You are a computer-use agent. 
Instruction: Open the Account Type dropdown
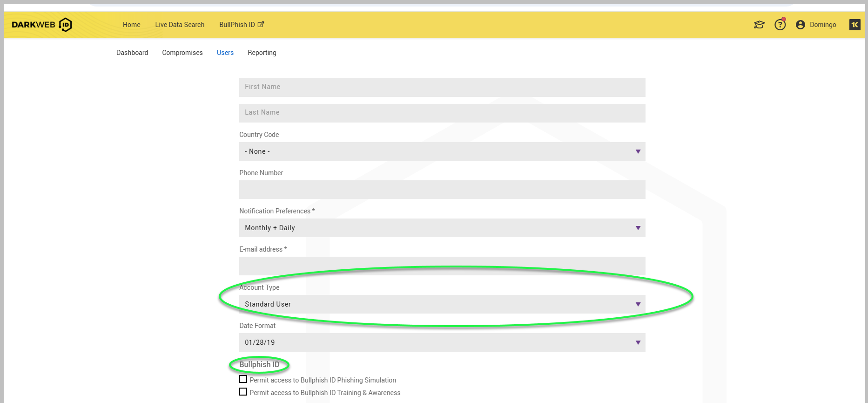(442, 304)
